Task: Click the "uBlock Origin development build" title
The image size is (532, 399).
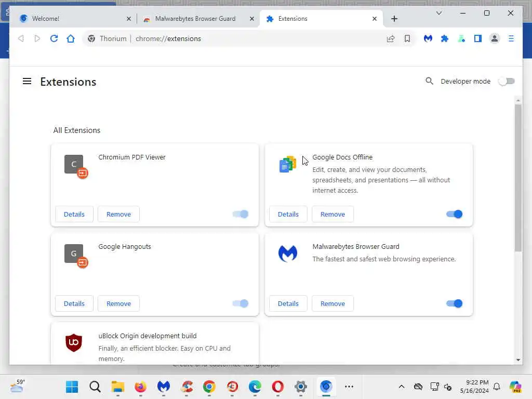Action: click(148, 336)
